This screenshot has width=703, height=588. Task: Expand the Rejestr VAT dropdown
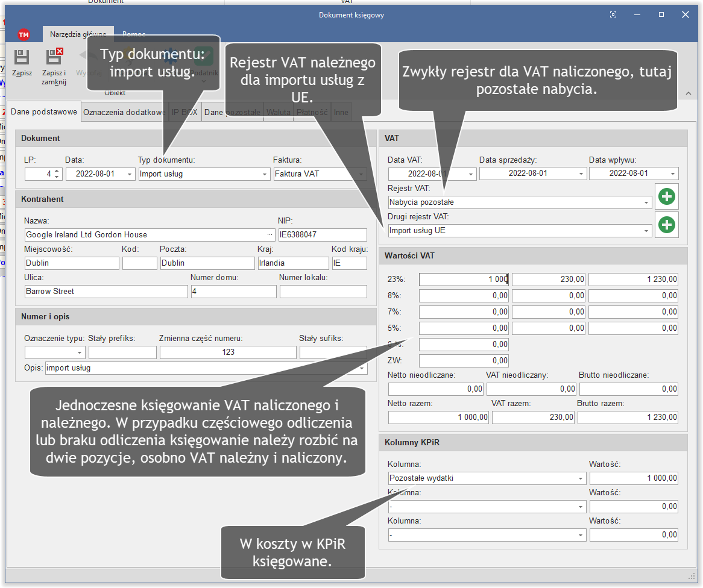pos(646,202)
